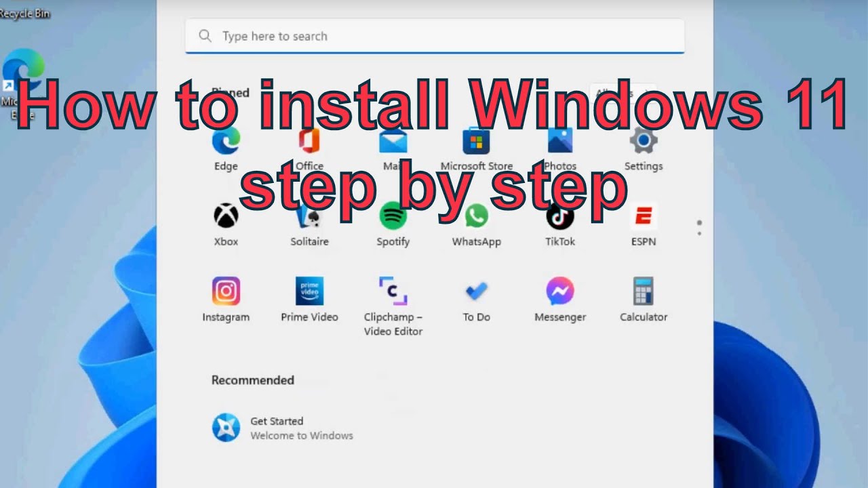This screenshot has height=488, width=868.
Task: Open the Photos app
Action: point(560,149)
